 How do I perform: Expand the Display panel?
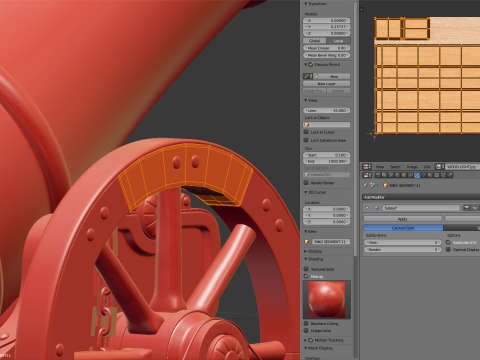coord(306,251)
